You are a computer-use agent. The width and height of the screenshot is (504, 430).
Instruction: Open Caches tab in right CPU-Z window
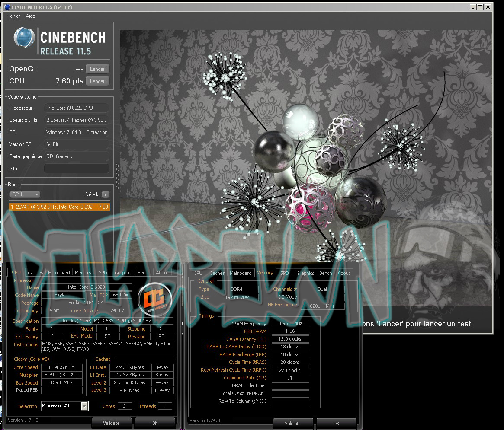point(217,273)
